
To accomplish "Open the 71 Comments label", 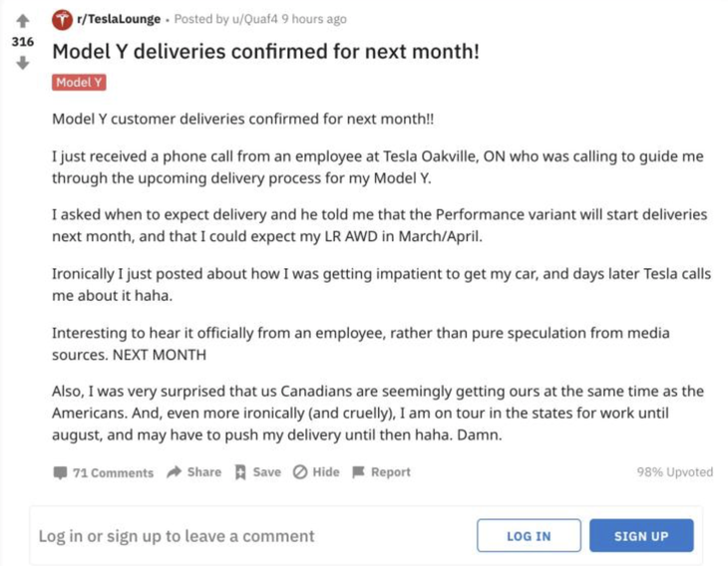I will (x=114, y=472).
